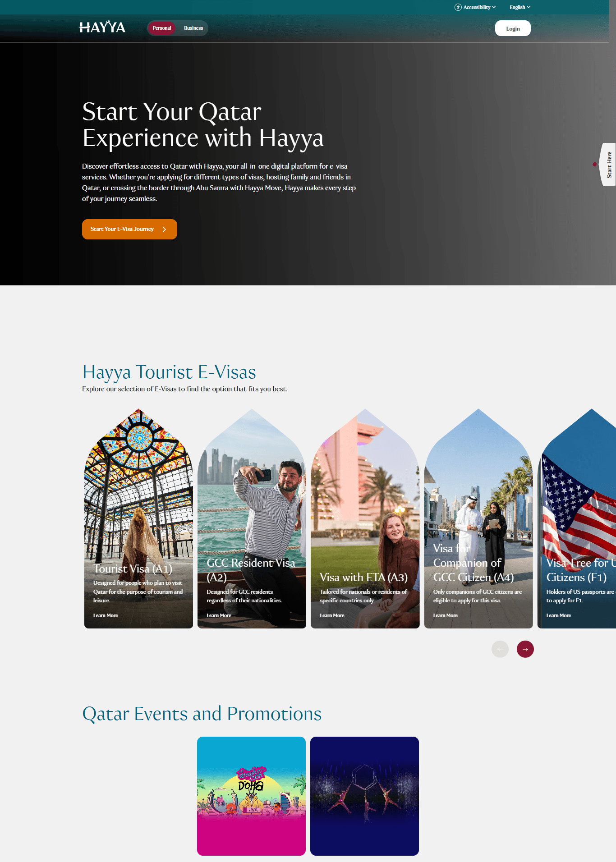Select the Personal toggle option
This screenshot has height=862, width=616.
pos(161,28)
